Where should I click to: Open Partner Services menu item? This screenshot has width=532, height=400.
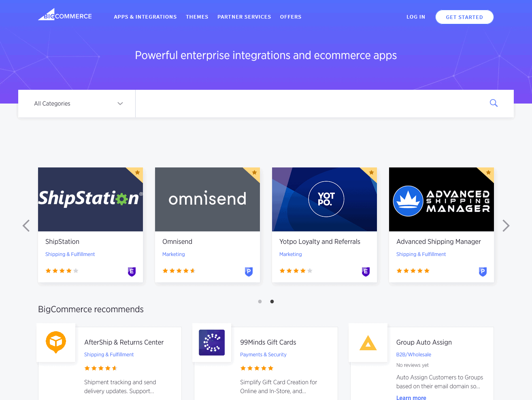pyautogui.click(x=244, y=17)
